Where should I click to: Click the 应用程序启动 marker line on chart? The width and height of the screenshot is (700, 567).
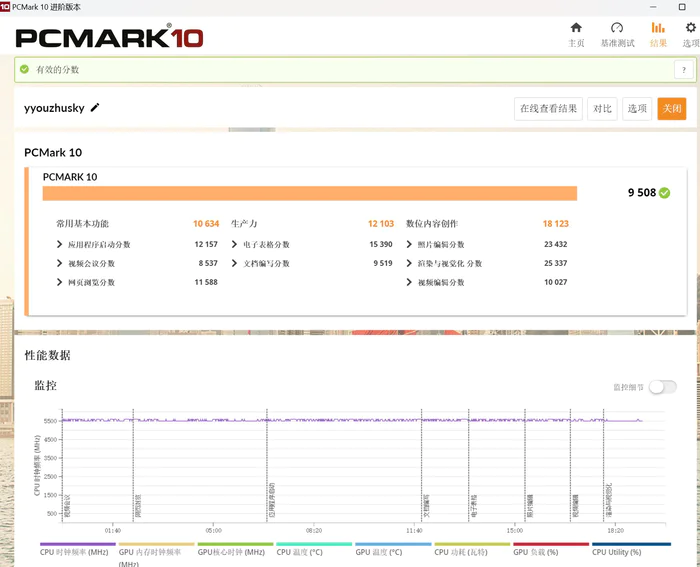[267, 464]
